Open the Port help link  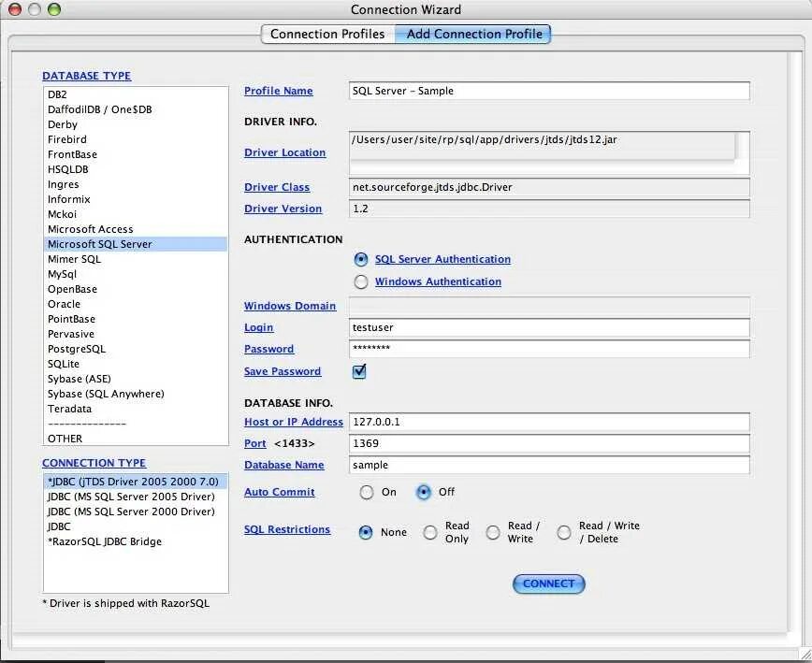coord(255,443)
